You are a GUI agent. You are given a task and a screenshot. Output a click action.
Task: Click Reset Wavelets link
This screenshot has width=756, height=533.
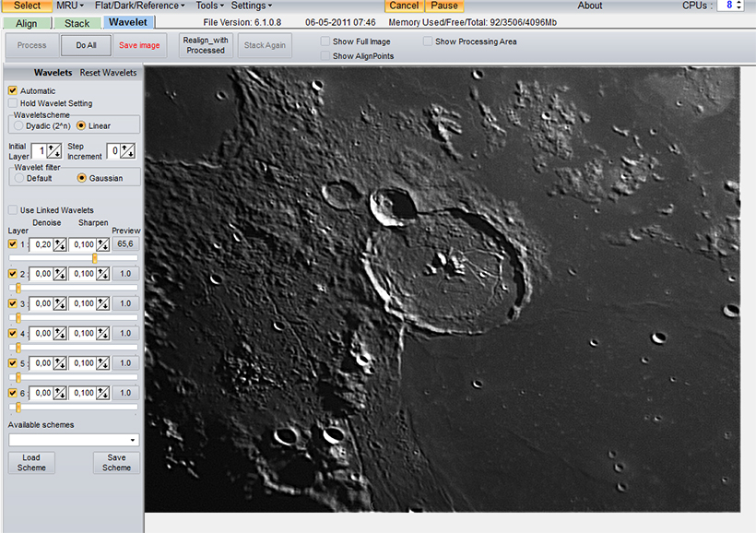tap(109, 73)
